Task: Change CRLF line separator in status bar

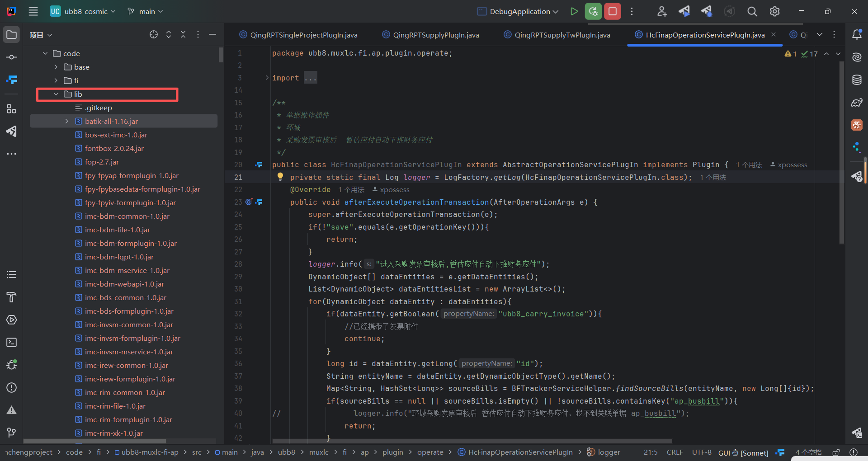Action: (x=675, y=452)
